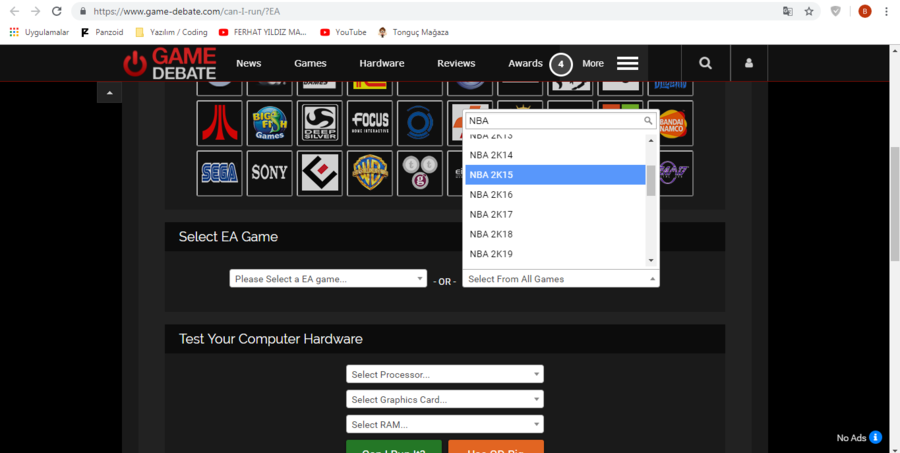Viewport: 900px width, 453px height.
Task: Select the SONY publisher logo
Action: [x=270, y=173]
